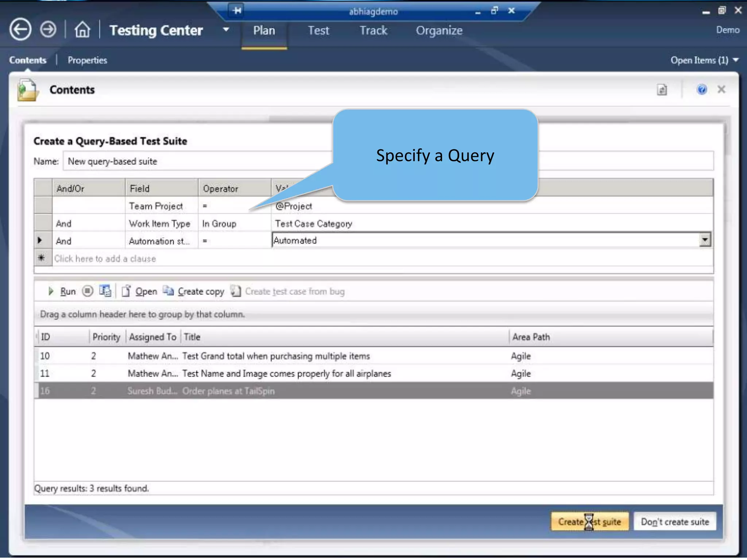Open the Home icon
The image size is (747, 560).
(82, 29)
